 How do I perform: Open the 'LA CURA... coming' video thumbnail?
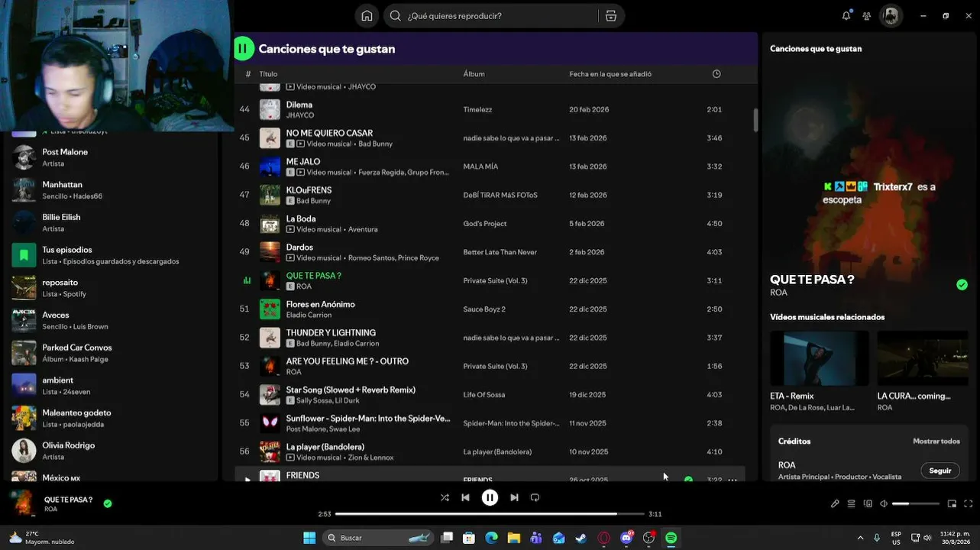(923, 358)
